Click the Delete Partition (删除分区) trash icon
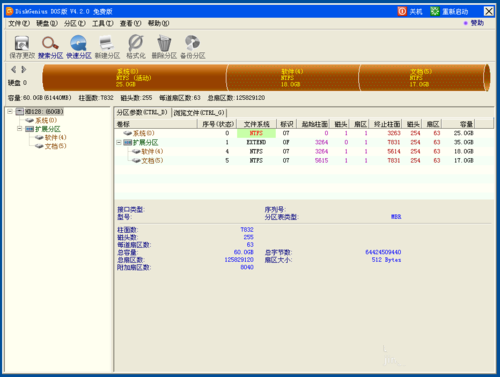The height and width of the screenshot is (377, 500). click(164, 43)
